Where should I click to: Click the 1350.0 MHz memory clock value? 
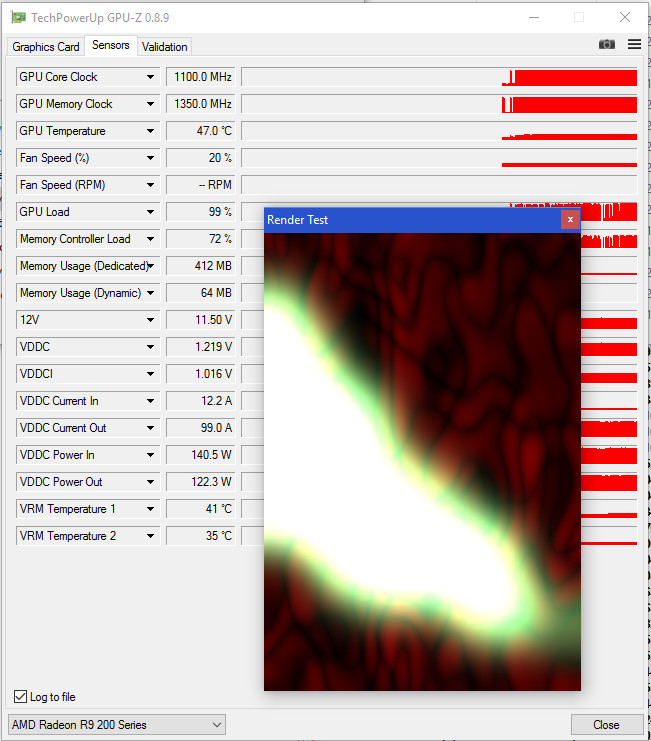coord(201,103)
